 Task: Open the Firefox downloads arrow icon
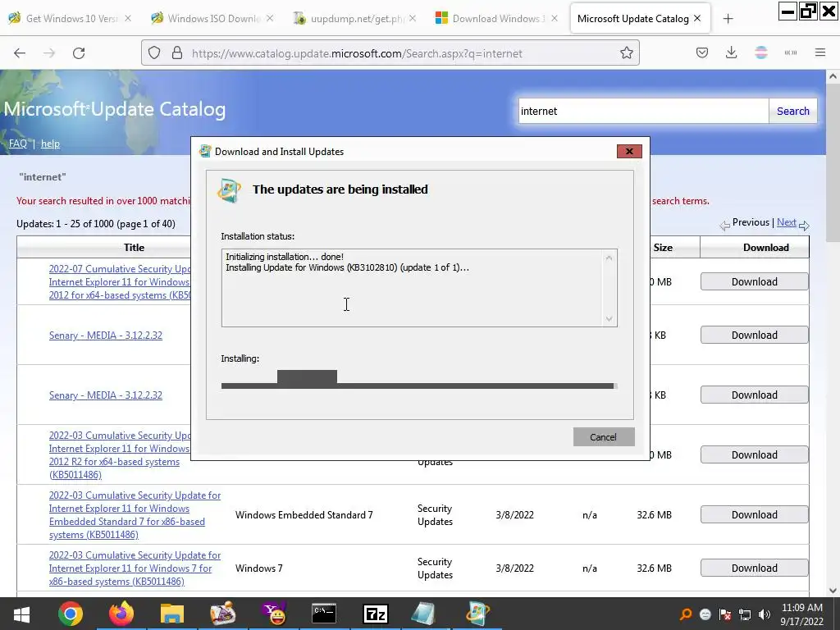pyautogui.click(x=731, y=53)
